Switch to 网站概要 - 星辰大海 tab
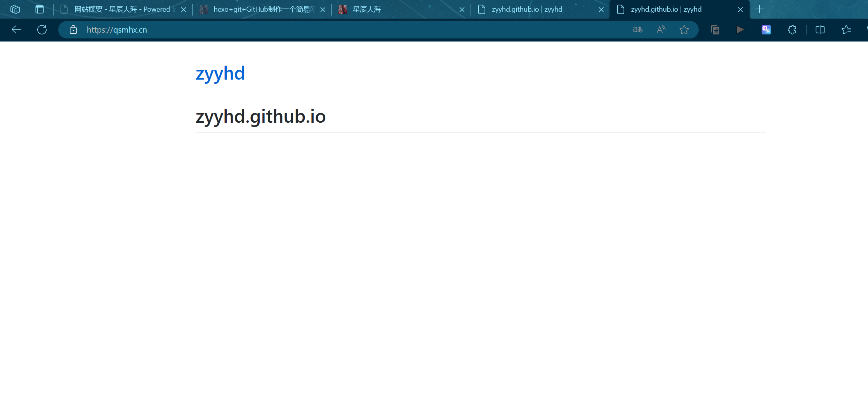Screen dimensions: 868x412 (x=123, y=9)
